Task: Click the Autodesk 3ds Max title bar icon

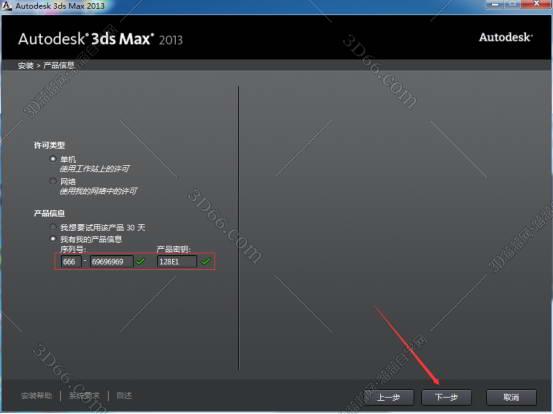Action: pyautogui.click(x=6, y=5)
